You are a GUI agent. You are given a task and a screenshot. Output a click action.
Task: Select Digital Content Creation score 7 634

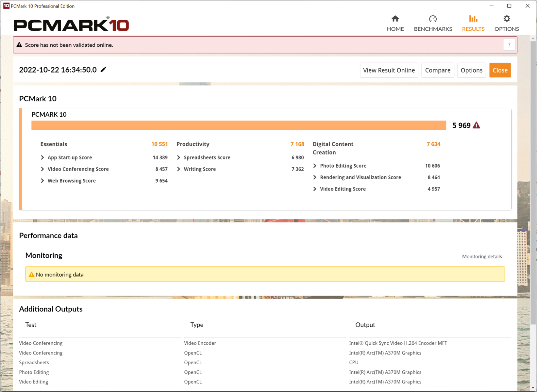[433, 144]
